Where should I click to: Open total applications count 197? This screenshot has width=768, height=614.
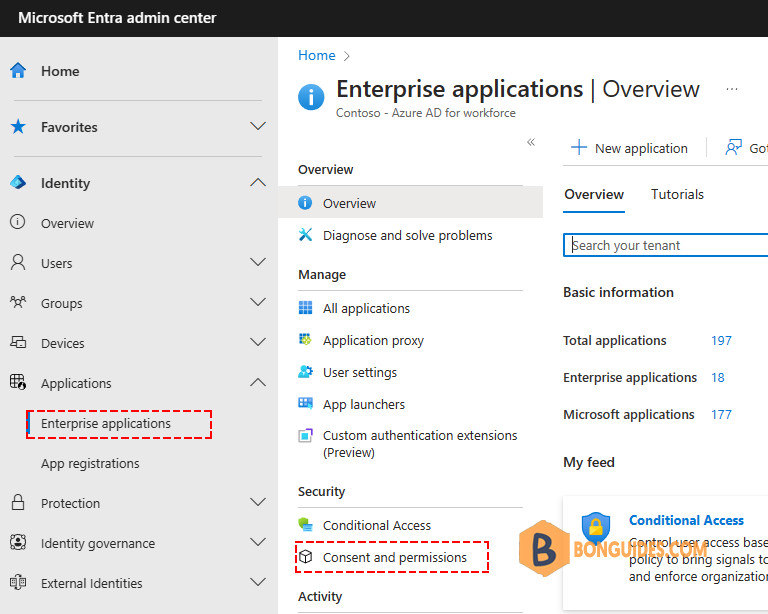pyautogui.click(x=721, y=340)
